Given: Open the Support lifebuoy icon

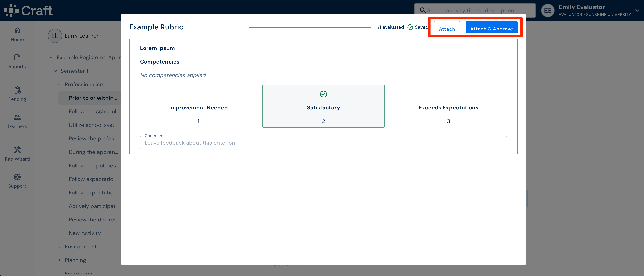Looking at the screenshot, I should 17,177.
